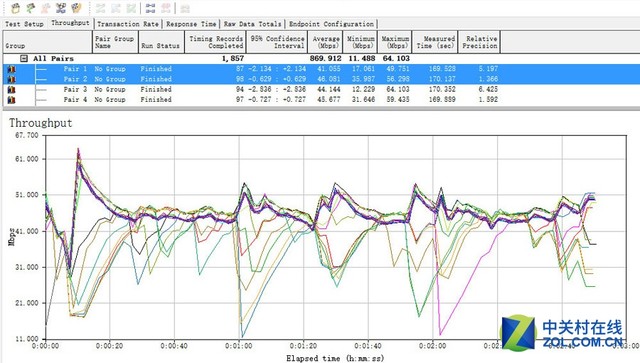Click the blue-and-yellow fifth toolbar icon
The height and width of the screenshot is (363, 640).
click(76, 8)
